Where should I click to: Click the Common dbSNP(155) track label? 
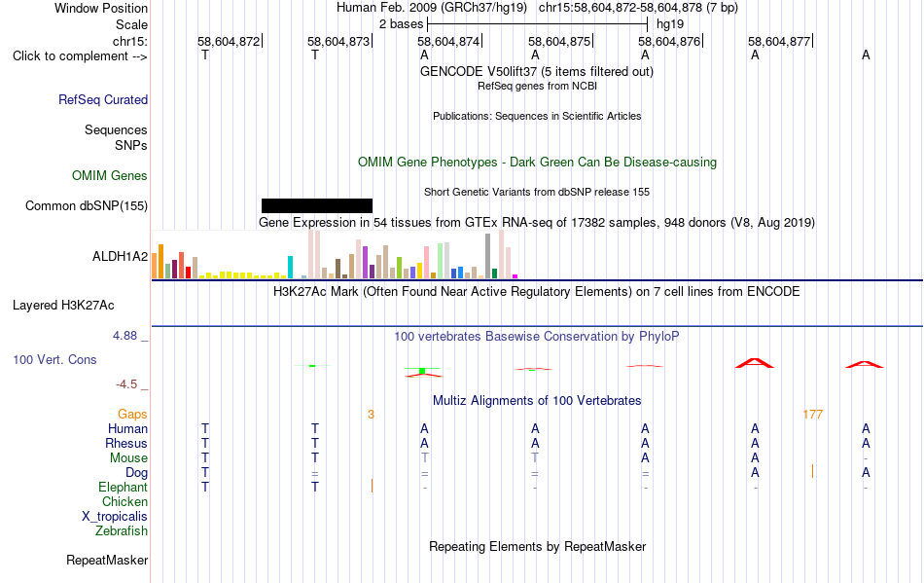[86, 205]
